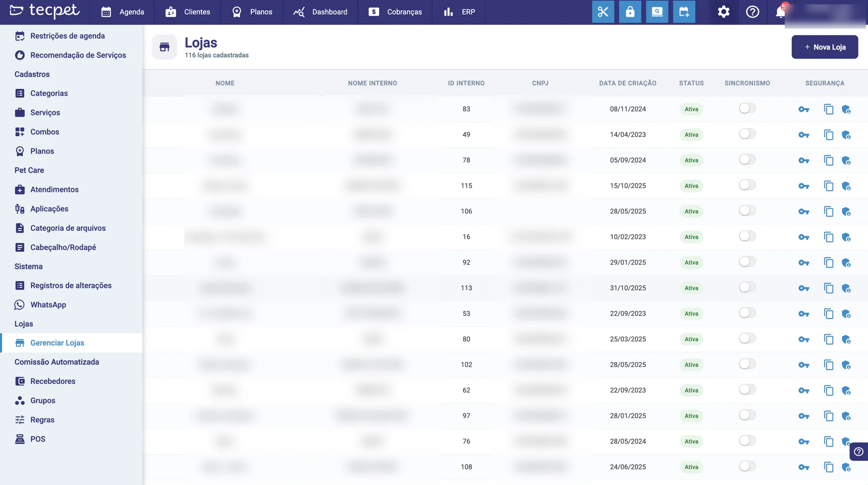
Task: Enable sincronismo switch for store ID 115
Action: pos(747,185)
